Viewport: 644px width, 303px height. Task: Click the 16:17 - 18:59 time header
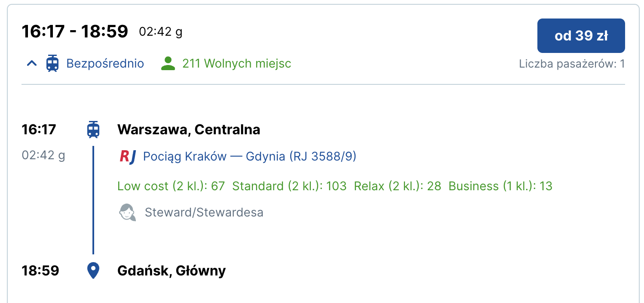point(75,31)
